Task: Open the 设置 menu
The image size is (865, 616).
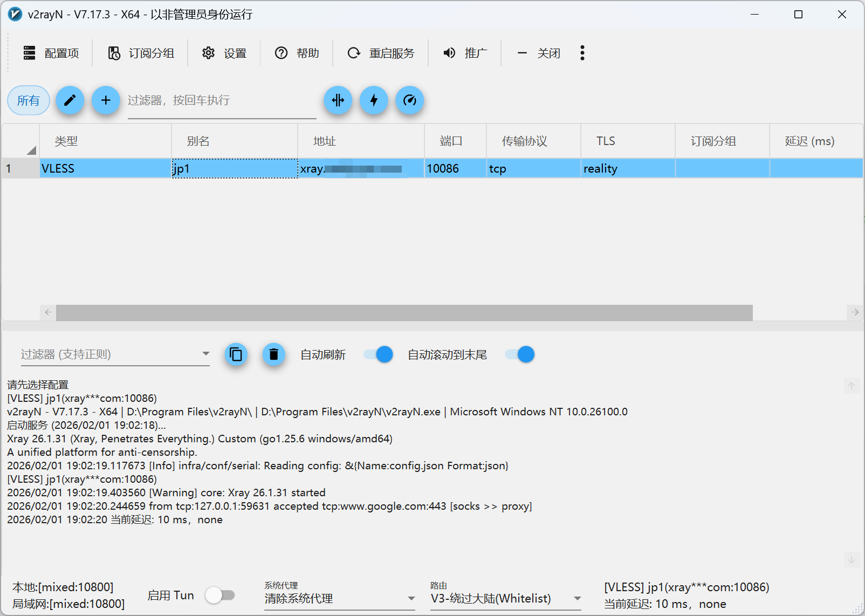Action: 224,53
